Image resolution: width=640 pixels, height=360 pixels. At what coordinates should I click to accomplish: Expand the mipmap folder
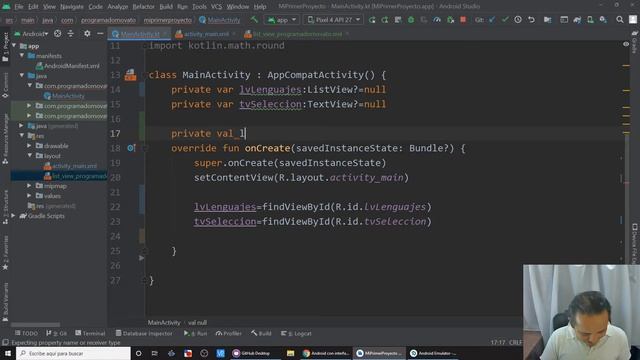click(29, 186)
